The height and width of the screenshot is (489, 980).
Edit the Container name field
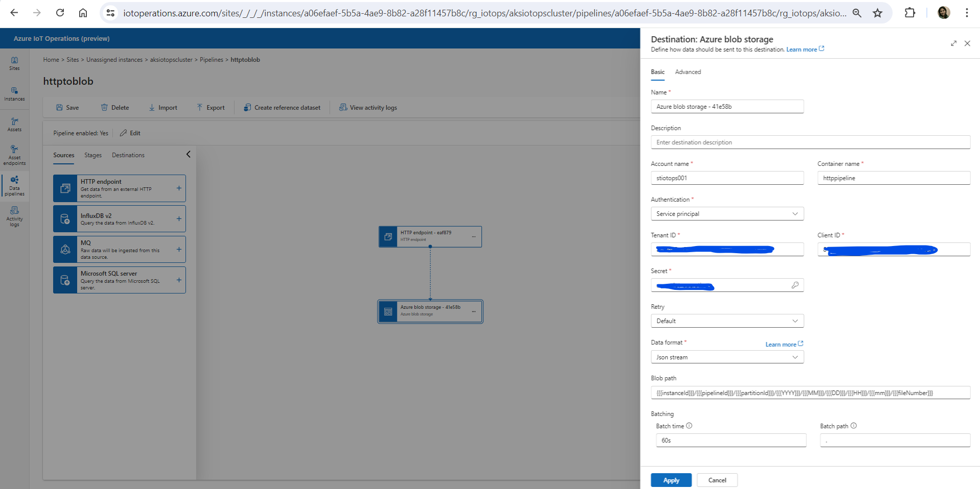point(894,178)
